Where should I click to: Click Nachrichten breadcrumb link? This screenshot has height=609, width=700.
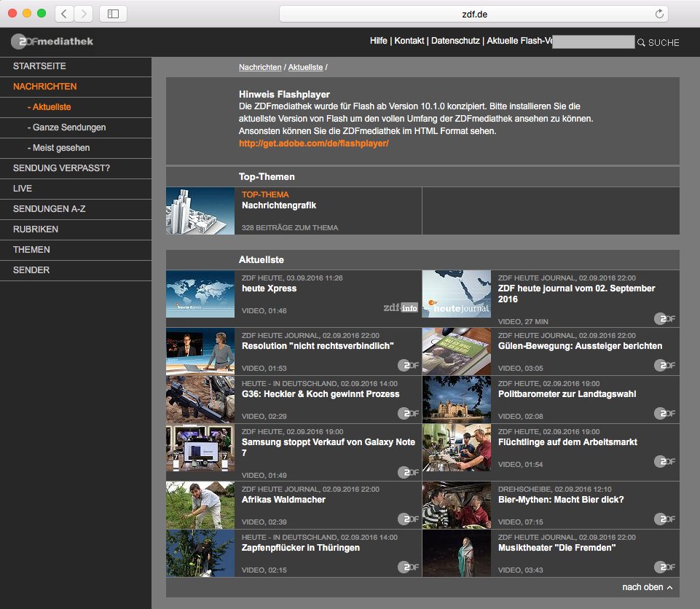(260, 67)
